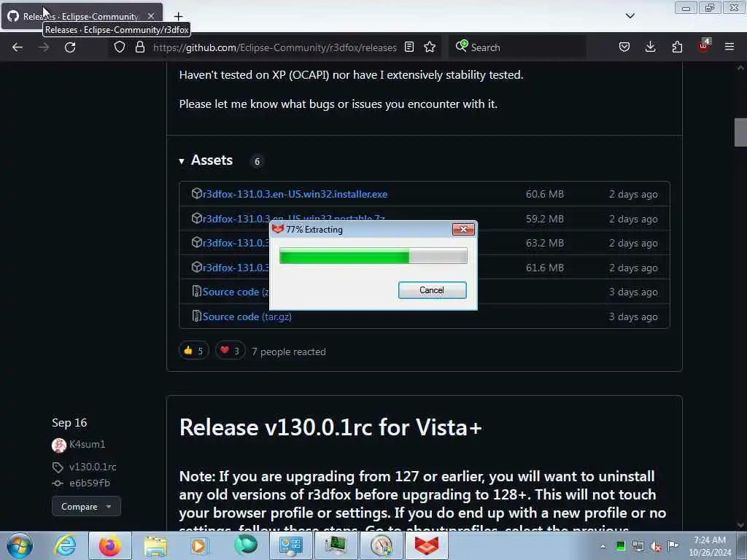747x560 pixels.
Task: Open Windows Explorer folder from taskbar
Action: [155, 545]
